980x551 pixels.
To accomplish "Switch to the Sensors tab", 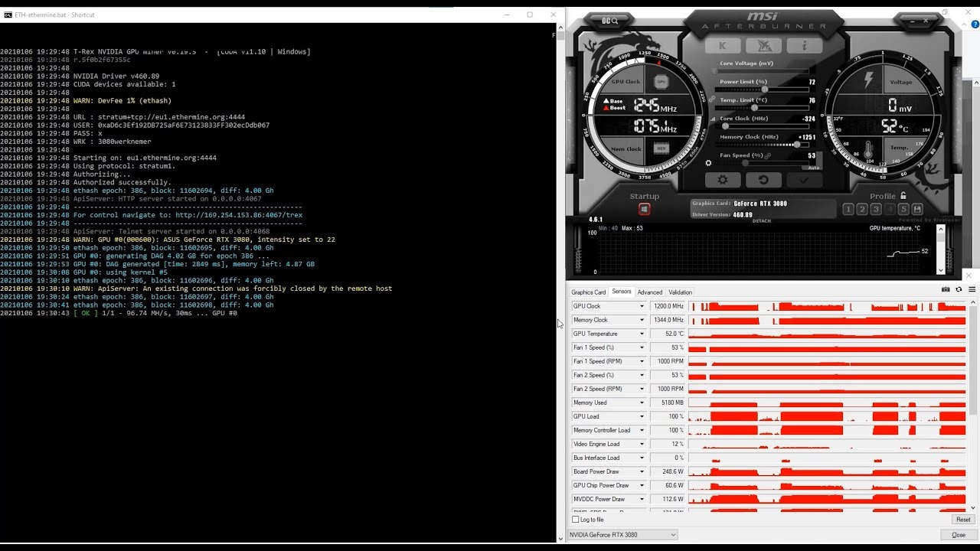I will [x=622, y=292].
